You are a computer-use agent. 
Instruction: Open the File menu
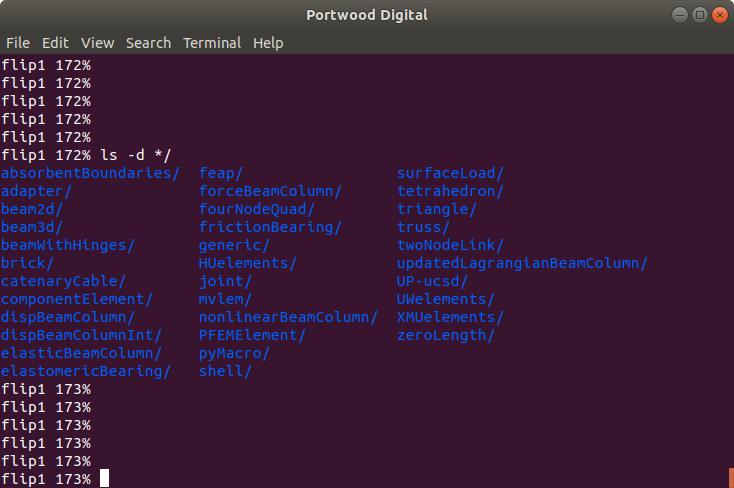[18, 43]
